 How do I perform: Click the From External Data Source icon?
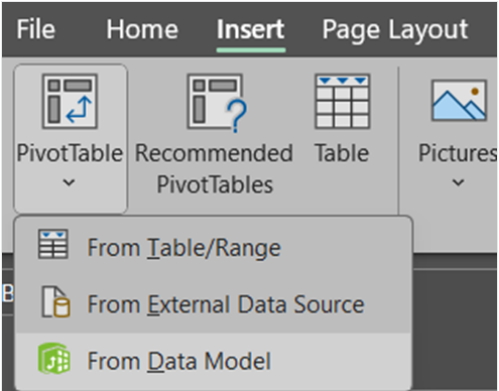coord(56,301)
